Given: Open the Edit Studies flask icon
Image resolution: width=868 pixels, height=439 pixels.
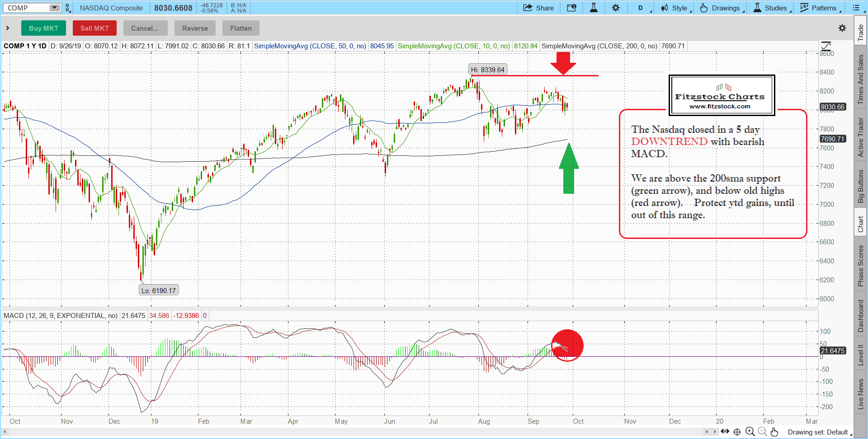Looking at the screenshot, I should [594, 8].
